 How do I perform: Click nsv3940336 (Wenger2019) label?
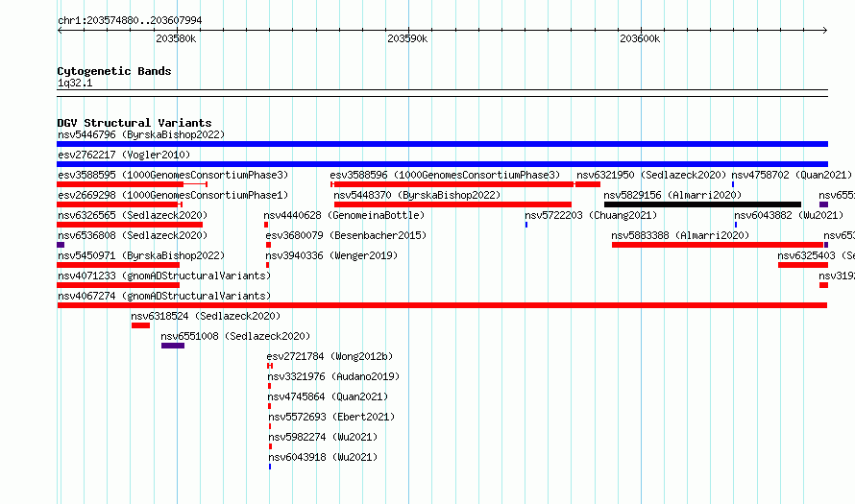click(331, 255)
